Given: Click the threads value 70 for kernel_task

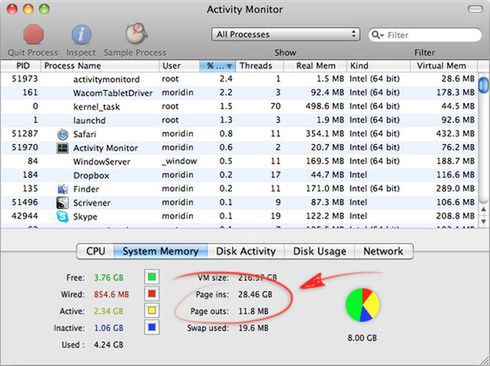Looking at the screenshot, I should pyautogui.click(x=275, y=106).
